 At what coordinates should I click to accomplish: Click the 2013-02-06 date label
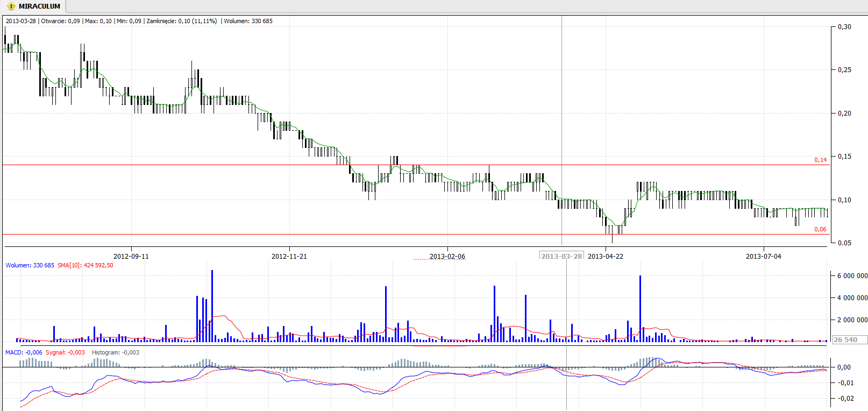447,257
